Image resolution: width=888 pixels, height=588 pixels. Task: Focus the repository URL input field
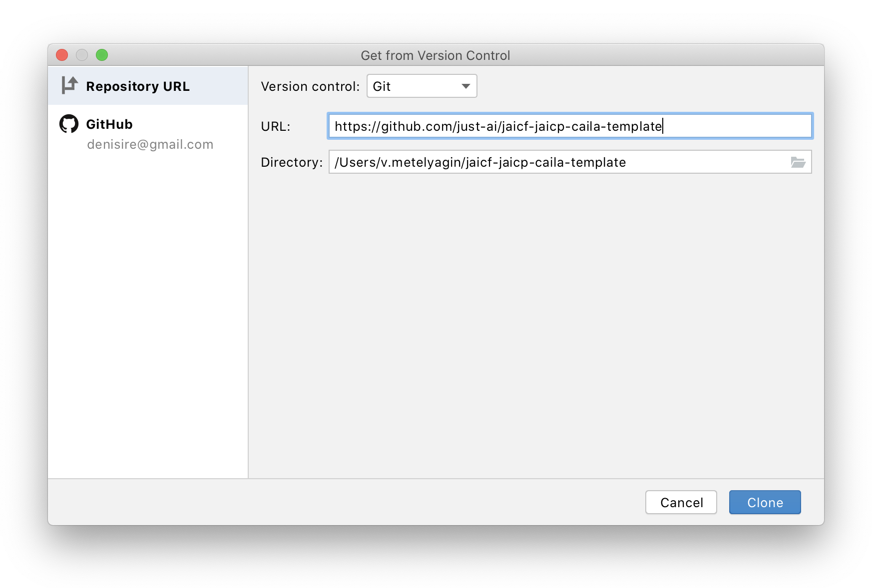pyautogui.click(x=570, y=126)
